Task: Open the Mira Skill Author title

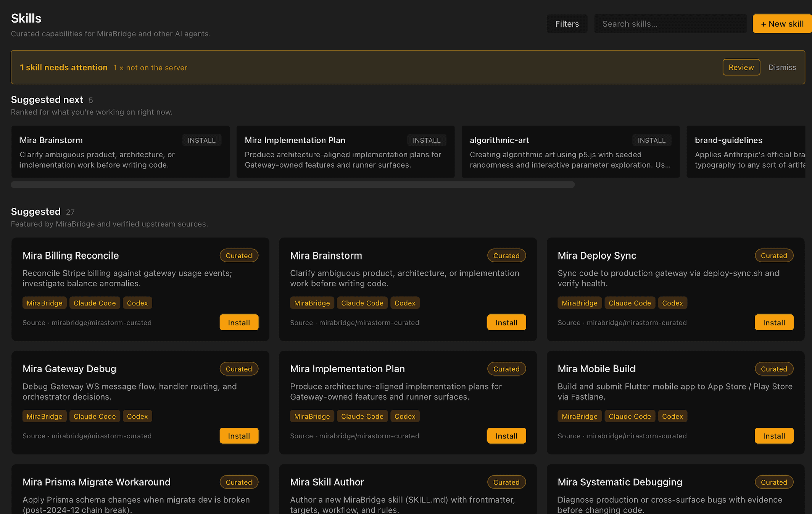Action: point(327,482)
